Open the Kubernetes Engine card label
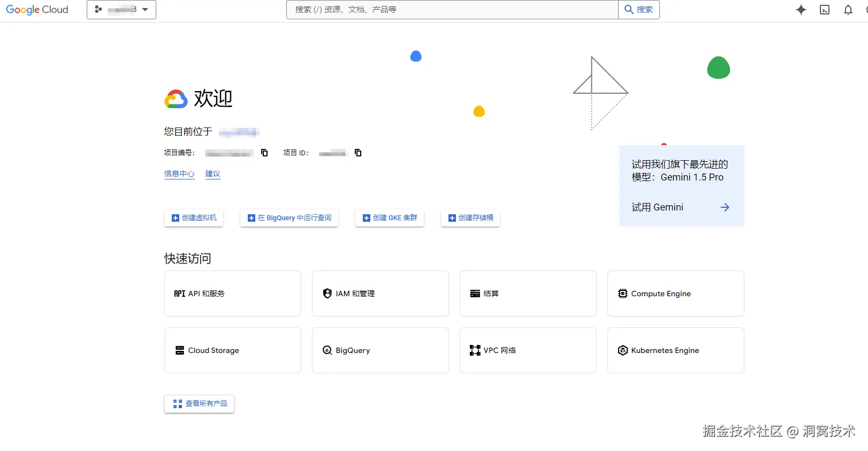Image resolution: width=868 pixels, height=451 pixels. [x=665, y=350]
